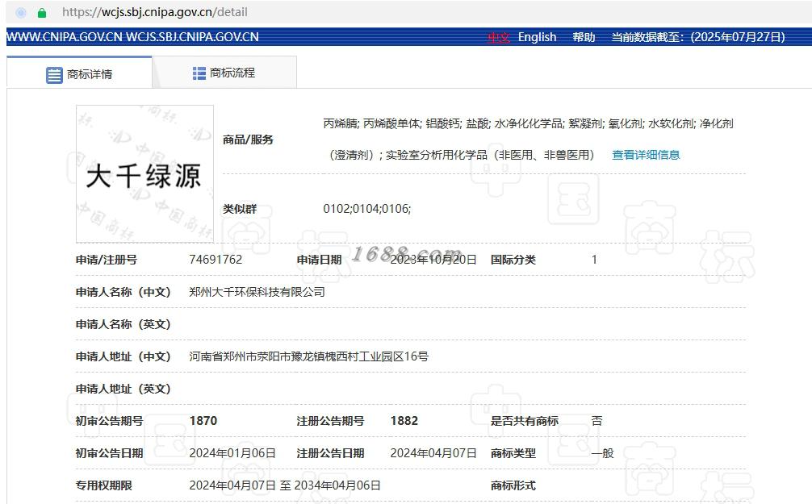Viewport: 812px width, 504px height.
Task: Click application date 2023年10月20日
Action: 433,259
